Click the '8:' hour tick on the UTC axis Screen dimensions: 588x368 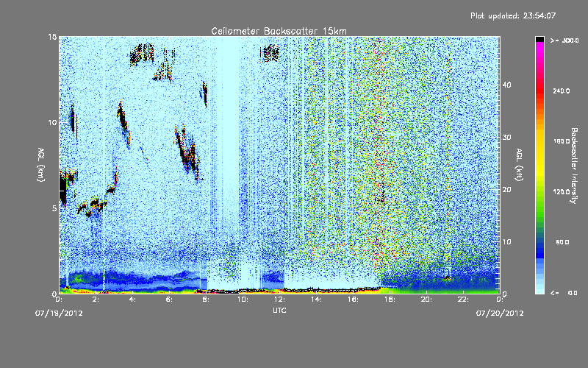click(x=206, y=300)
